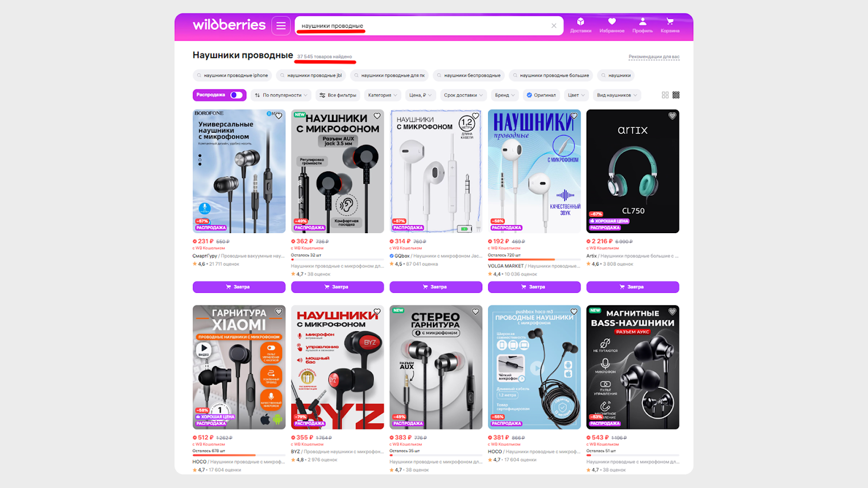868x488 pixels.
Task: Add Artix CL750 headphones to favorites
Action: (x=672, y=116)
